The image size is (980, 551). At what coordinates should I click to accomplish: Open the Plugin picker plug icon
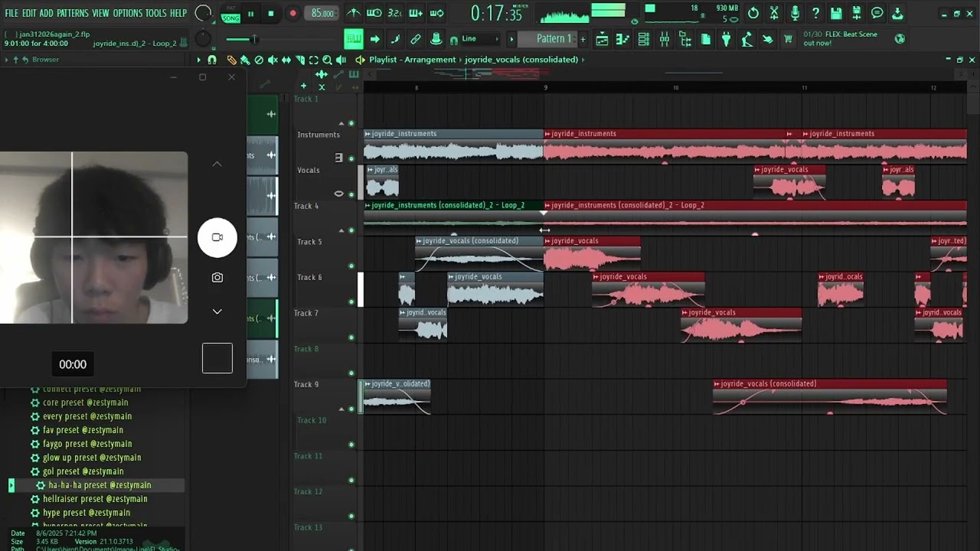tap(726, 39)
